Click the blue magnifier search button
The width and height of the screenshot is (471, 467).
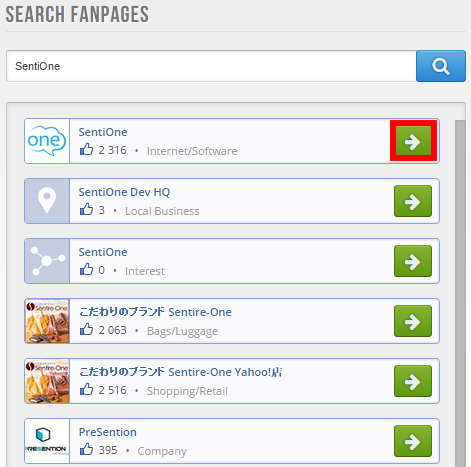441,66
